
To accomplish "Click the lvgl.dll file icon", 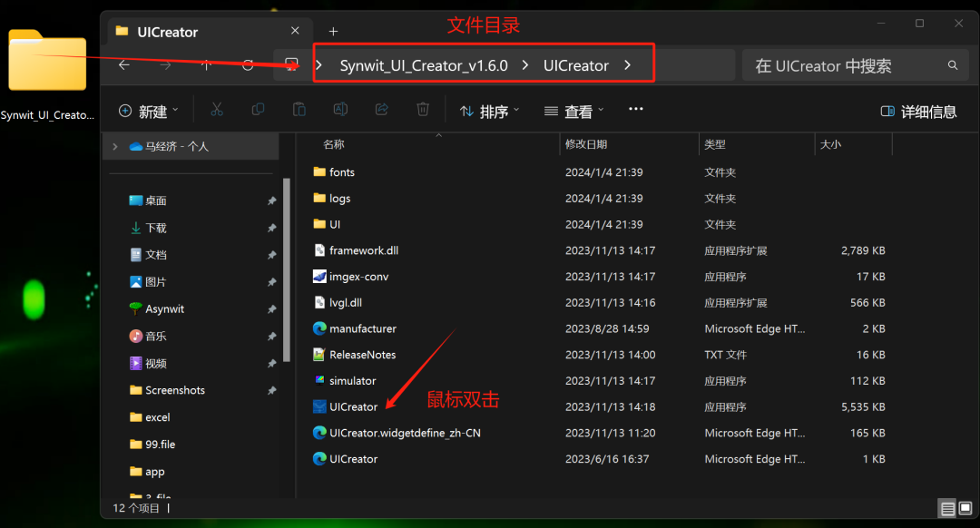I will coord(319,302).
